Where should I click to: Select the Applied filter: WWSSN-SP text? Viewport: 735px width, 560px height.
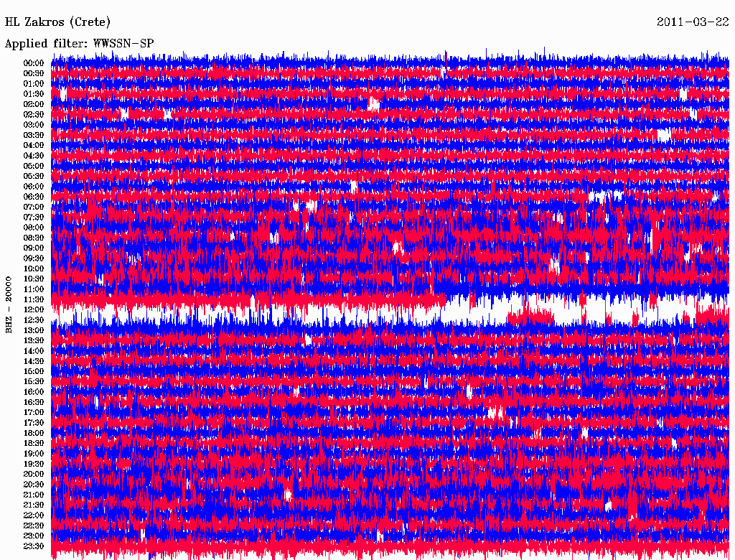click(x=79, y=43)
